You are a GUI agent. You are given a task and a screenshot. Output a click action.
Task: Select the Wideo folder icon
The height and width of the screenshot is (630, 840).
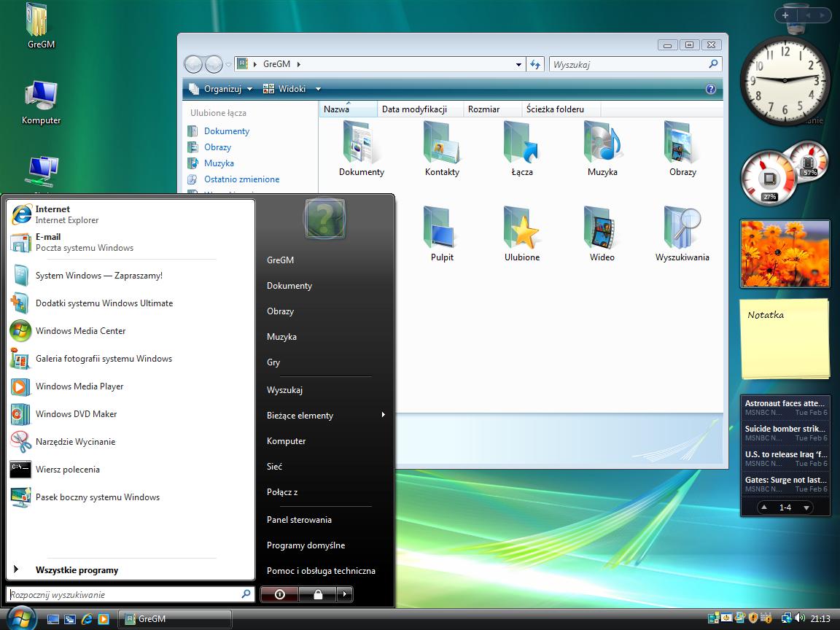602,233
